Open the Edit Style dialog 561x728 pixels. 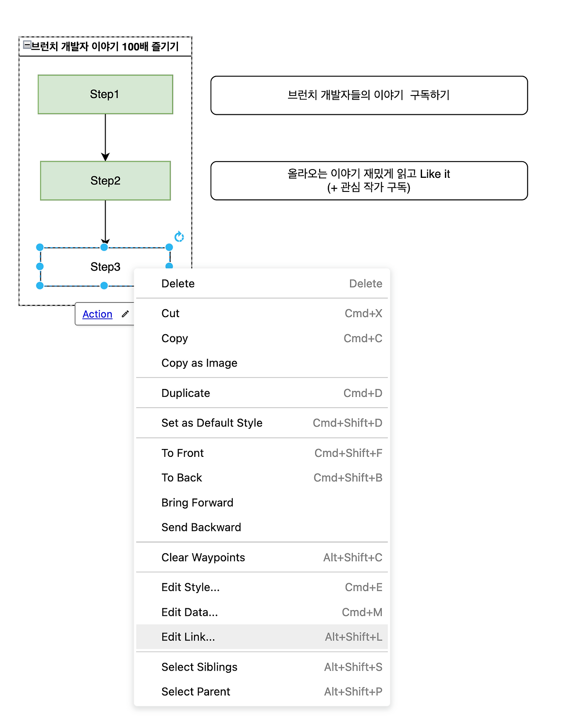click(x=191, y=587)
